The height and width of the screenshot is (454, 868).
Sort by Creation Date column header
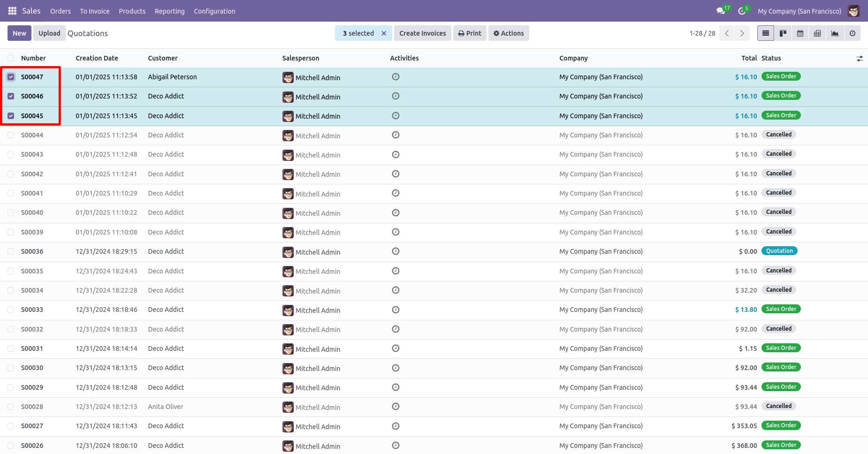coord(97,58)
